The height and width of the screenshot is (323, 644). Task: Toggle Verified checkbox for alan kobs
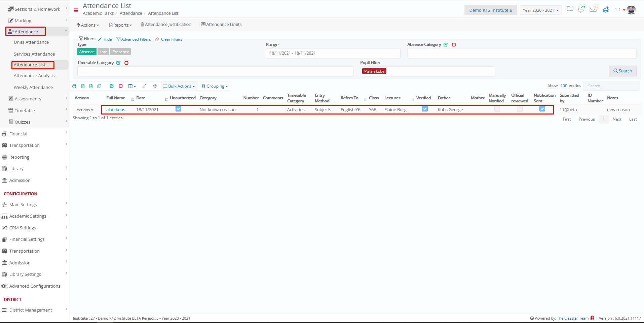(x=425, y=109)
